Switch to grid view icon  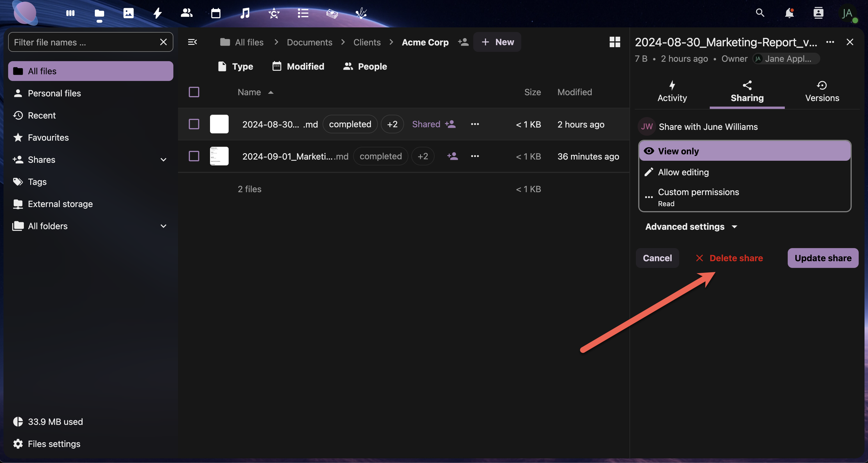(615, 42)
